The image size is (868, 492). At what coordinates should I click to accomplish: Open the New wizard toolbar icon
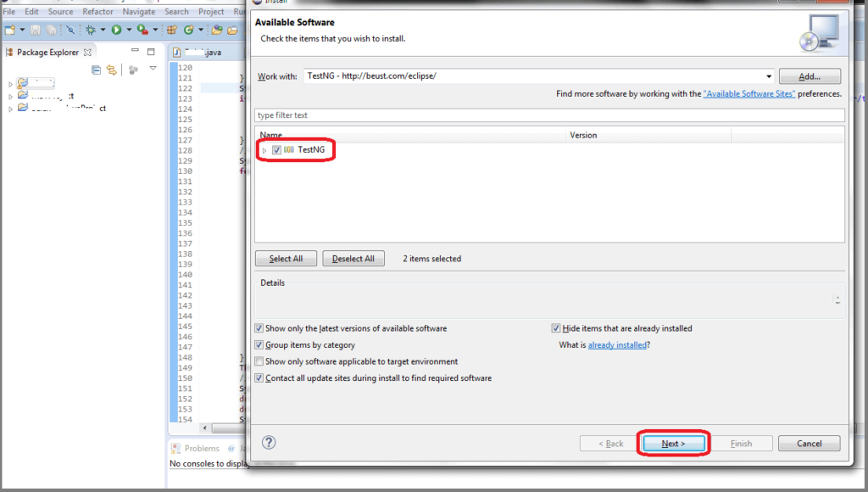[9, 30]
